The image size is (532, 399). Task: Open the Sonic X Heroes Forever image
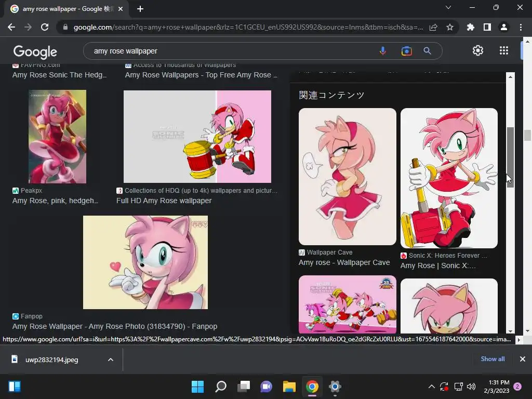pos(449,178)
